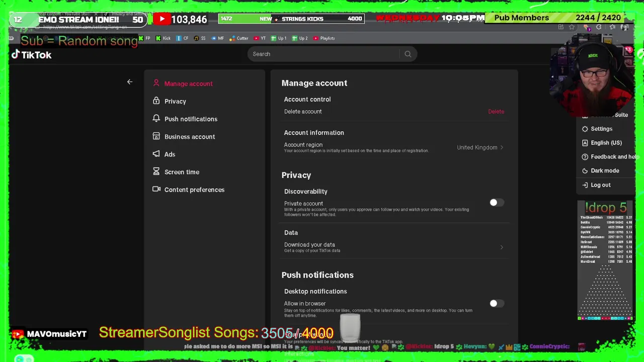
Task: Click the red Delete link
Action: 496,112
